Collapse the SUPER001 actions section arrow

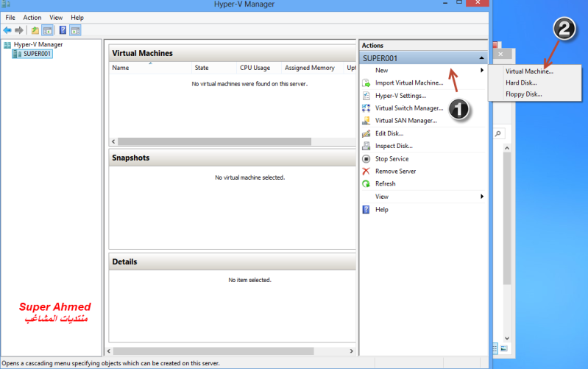tap(481, 58)
